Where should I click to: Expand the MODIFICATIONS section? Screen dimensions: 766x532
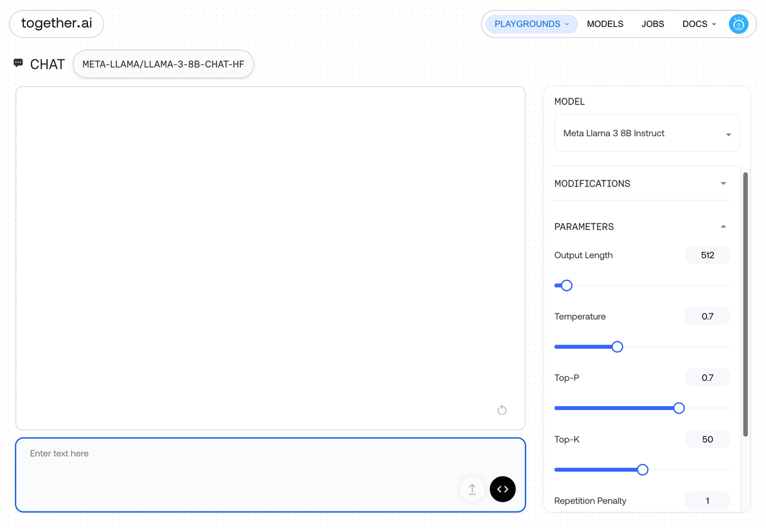tap(642, 184)
